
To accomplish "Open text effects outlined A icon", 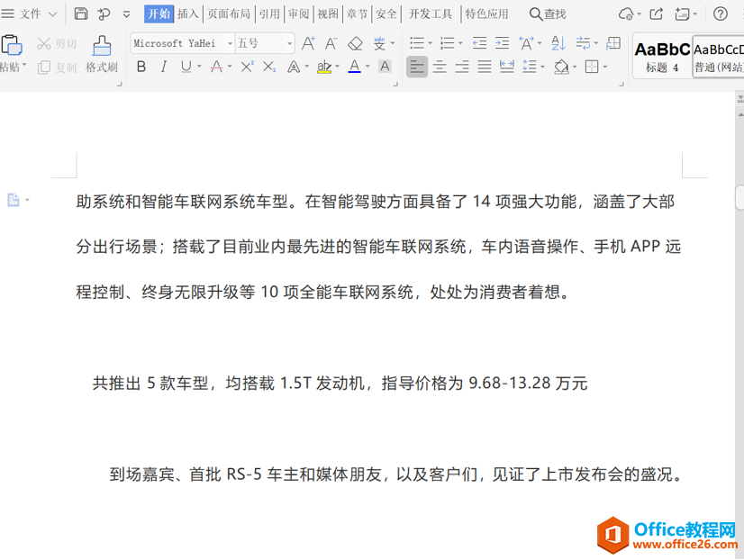I will pos(294,67).
